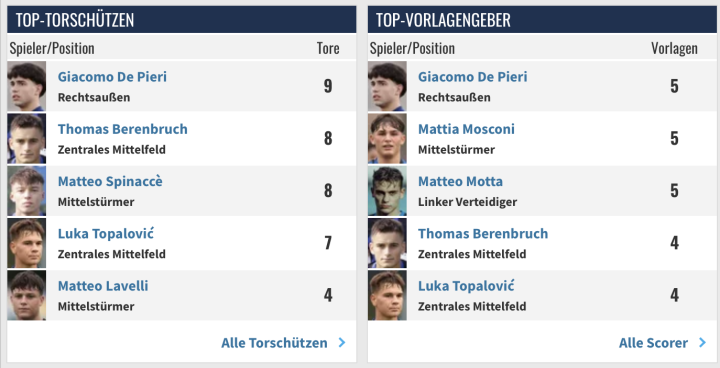Open Matteo Spinaccè's player photo

point(27,191)
